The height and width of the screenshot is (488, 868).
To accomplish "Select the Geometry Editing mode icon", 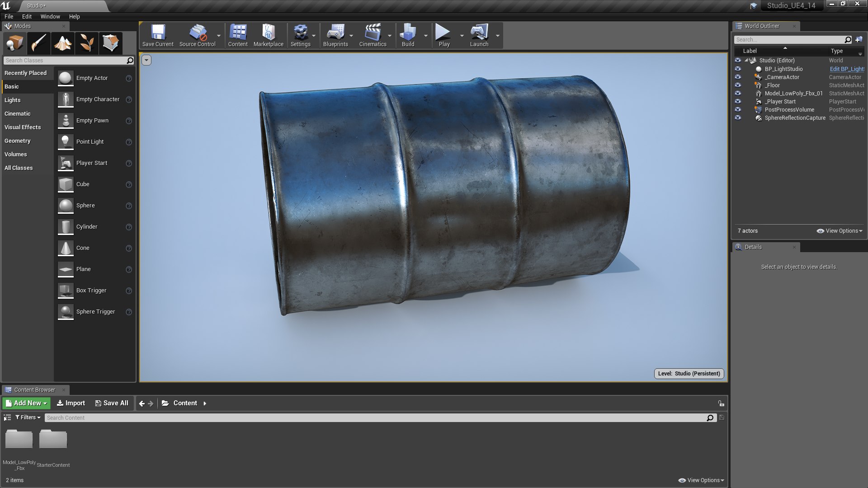I will 111,43.
